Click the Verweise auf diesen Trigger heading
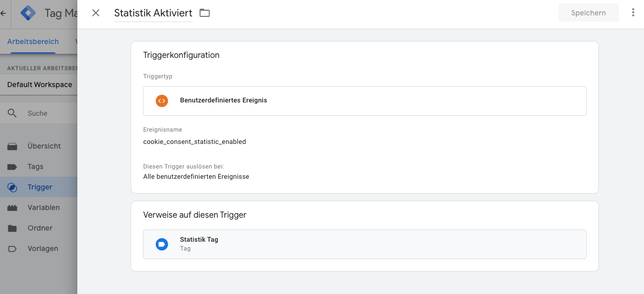This screenshot has height=294, width=644. tap(195, 215)
